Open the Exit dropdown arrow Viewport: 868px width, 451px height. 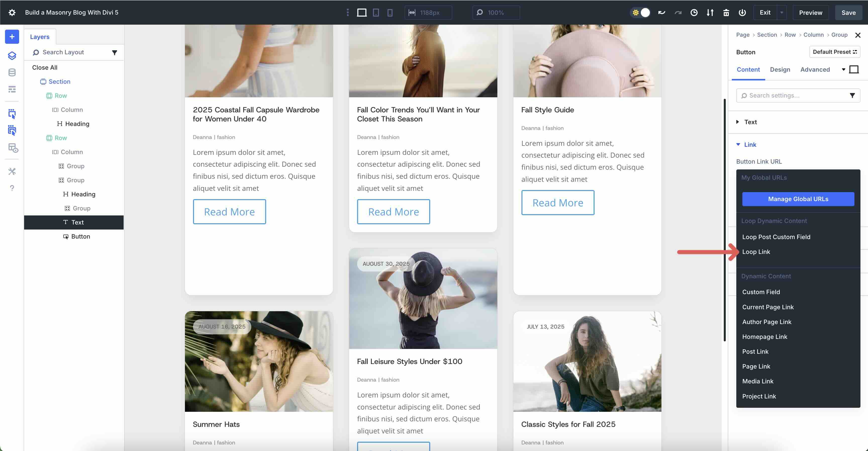[782, 13]
